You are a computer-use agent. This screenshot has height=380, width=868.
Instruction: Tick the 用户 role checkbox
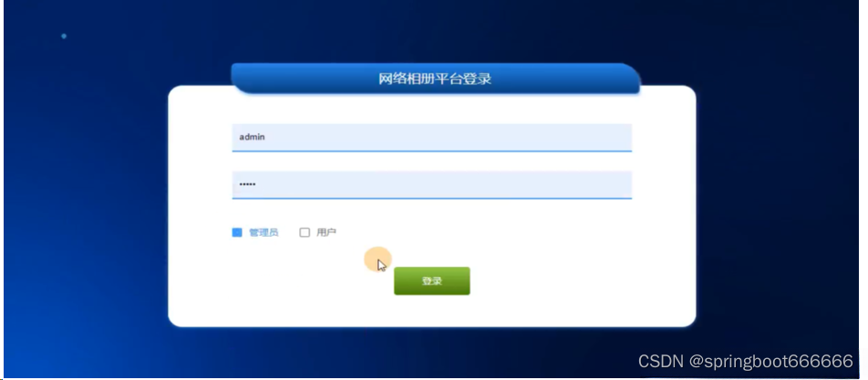click(x=305, y=233)
